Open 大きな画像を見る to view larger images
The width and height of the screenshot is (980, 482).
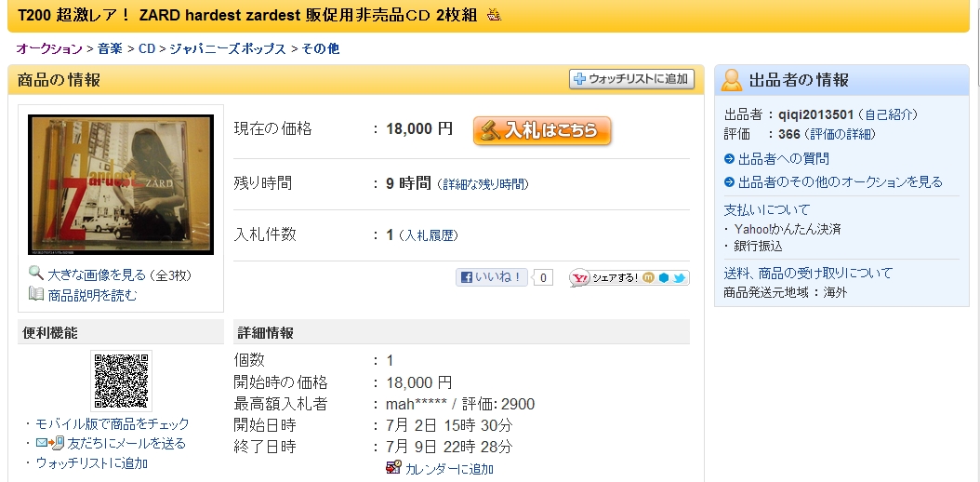pos(97,274)
